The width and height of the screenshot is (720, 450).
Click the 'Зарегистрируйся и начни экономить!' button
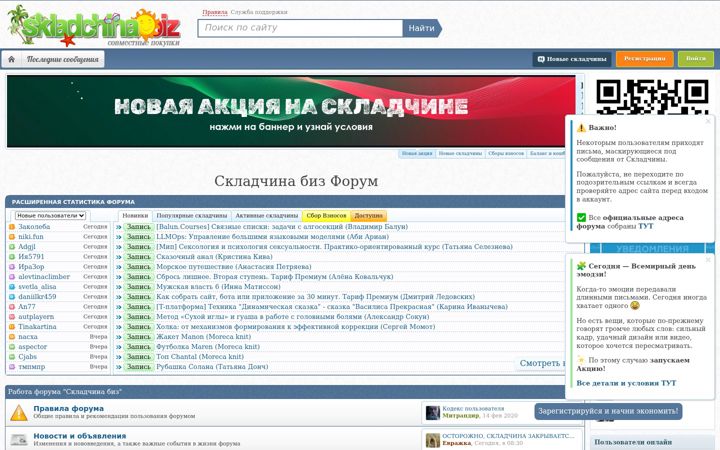point(608,411)
